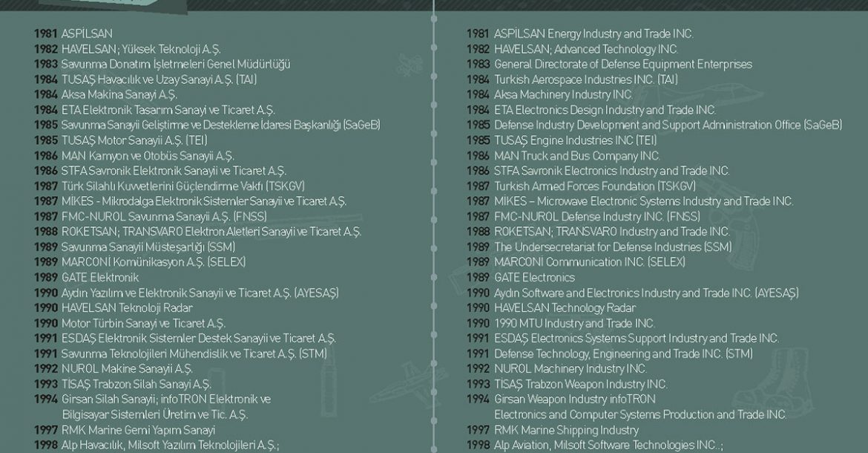The image size is (868, 453).
Task: Select 'TİSAŞ Trabzon Weapon Industry INC.'
Action: (x=581, y=385)
